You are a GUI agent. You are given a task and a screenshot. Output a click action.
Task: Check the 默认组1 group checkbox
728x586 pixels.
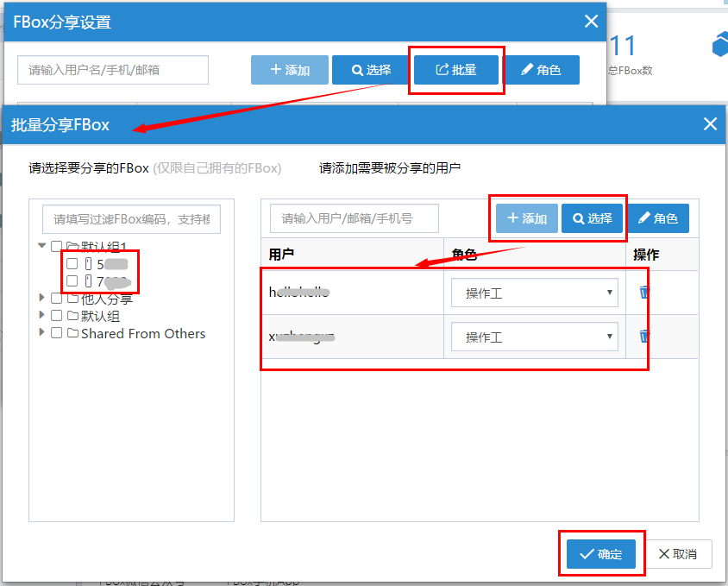(x=57, y=247)
